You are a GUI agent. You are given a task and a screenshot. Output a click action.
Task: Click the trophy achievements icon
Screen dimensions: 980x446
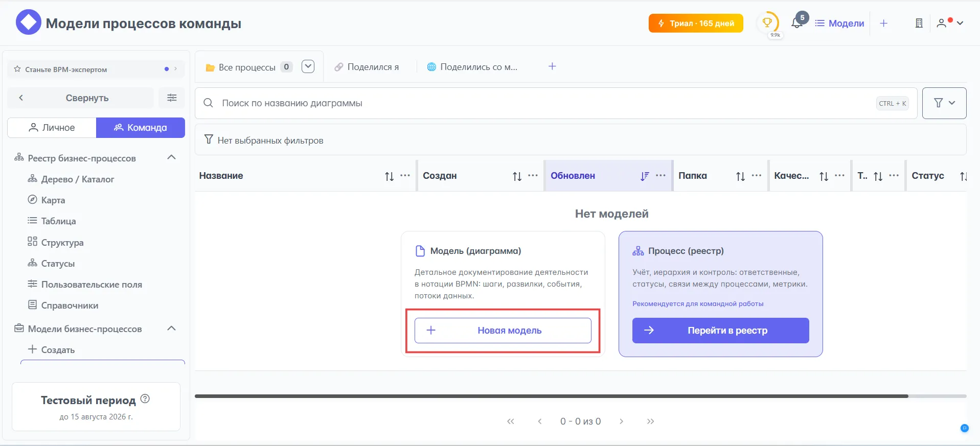tap(767, 22)
